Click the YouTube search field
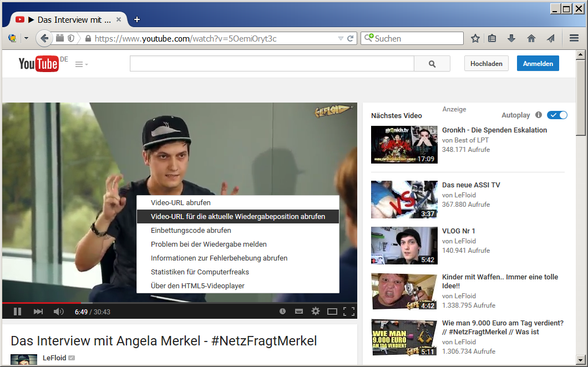Viewport: 588px width, 367px height. 272,64
